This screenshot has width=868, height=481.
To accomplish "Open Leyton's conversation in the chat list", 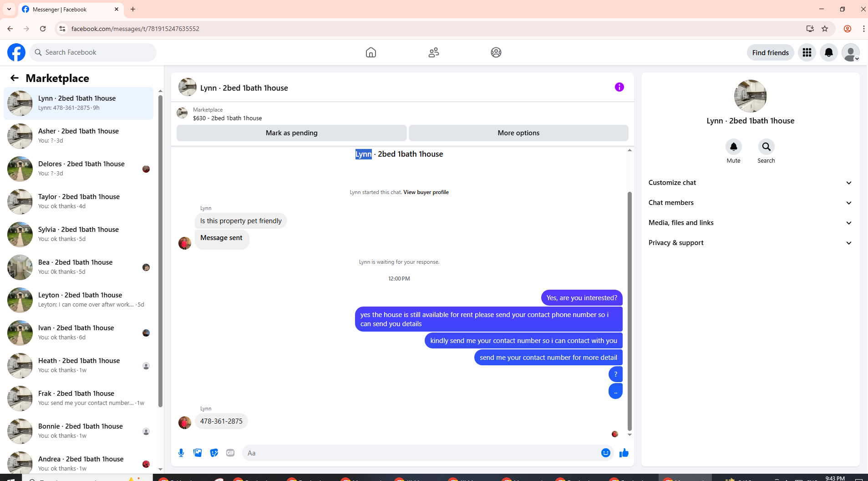I will click(x=78, y=300).
